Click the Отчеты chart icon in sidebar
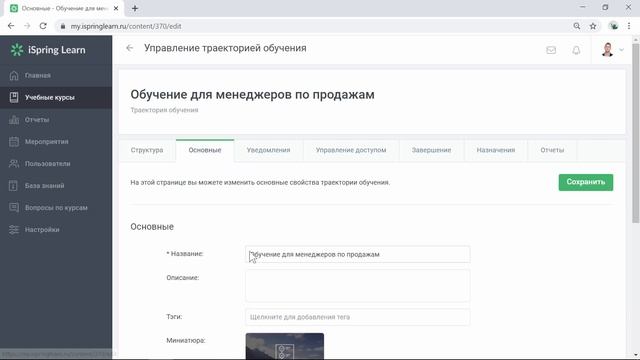Screen dimensions: 640x360 click(x=14, y=120)
